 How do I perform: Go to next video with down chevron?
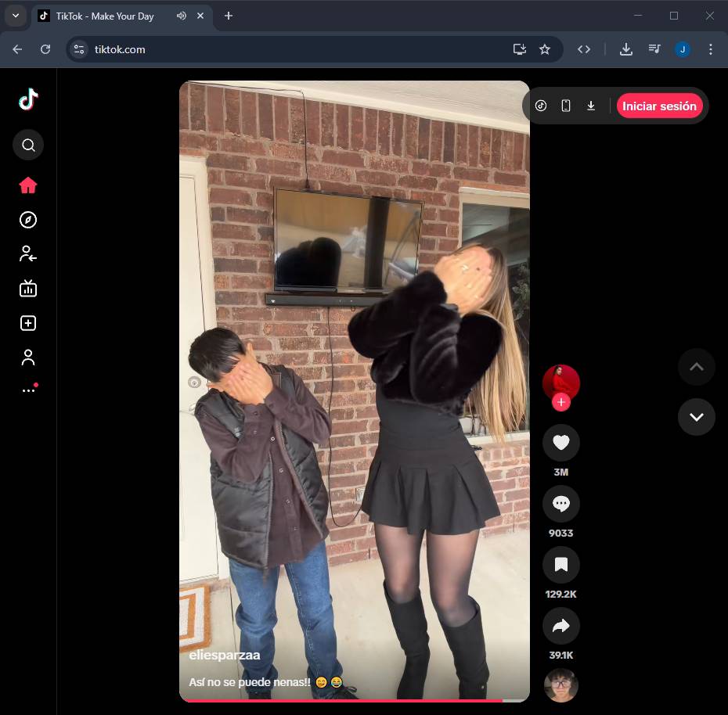696,417
